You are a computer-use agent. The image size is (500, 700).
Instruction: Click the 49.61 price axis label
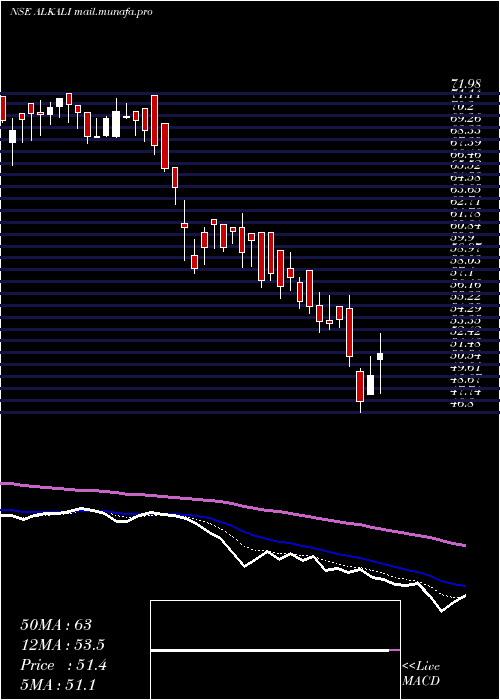point(465,368)
